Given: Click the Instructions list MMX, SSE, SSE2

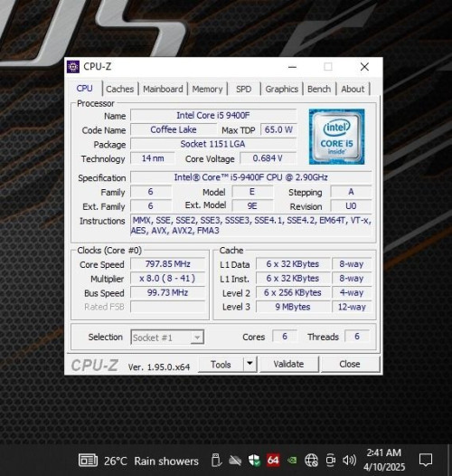Looking at the screenshot, I should 251,225.
